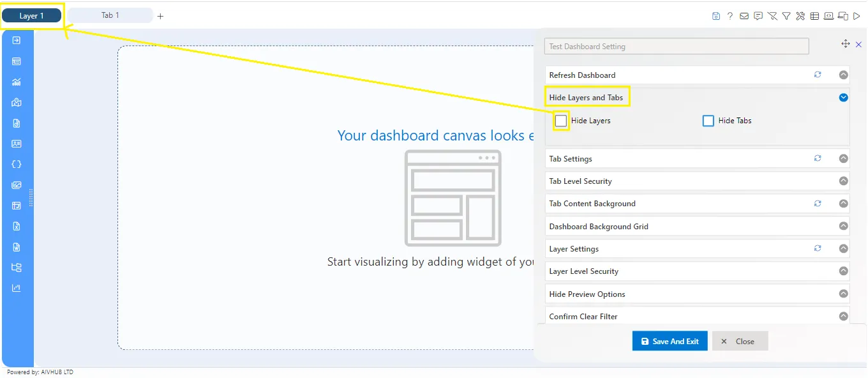Click the Refresh Dashboard label
868x378 pixels.
tap(582, 75)
